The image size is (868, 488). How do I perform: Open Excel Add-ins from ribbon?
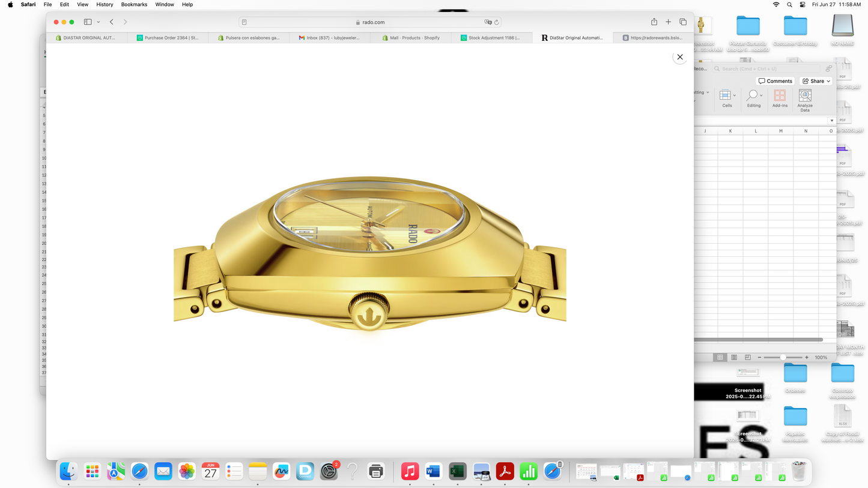pos(780,98)
